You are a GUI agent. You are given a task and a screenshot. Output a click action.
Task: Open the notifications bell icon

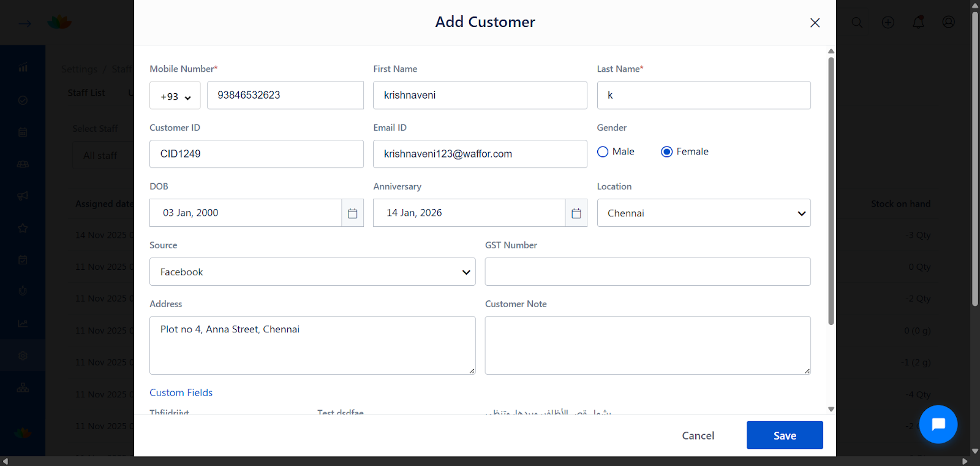(x=918, y=23)
